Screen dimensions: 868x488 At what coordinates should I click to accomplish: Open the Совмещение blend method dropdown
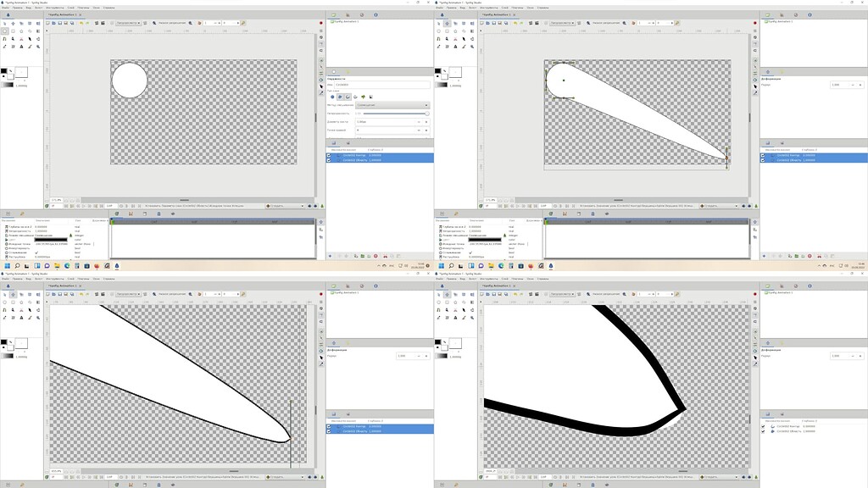coord(390,105)
